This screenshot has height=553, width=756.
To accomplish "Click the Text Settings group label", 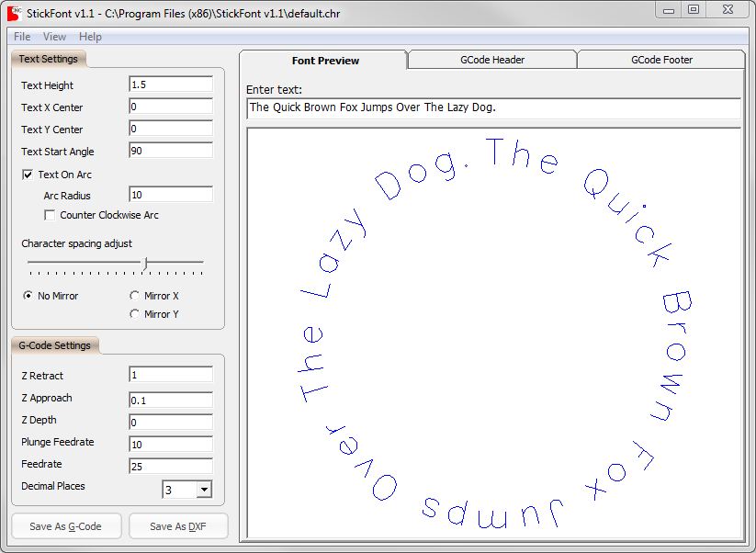I will click(x=48, y=59).
